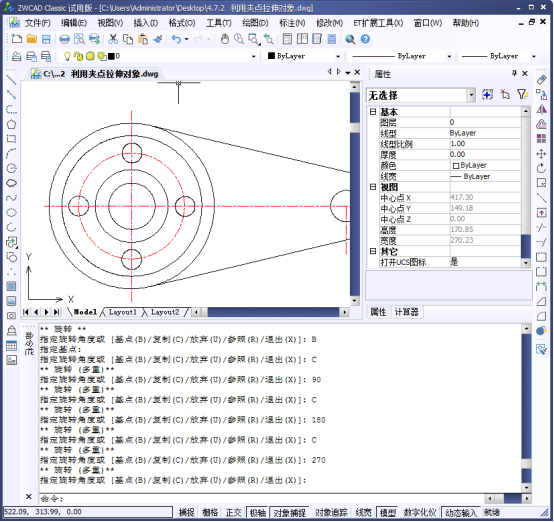Click the Undo arrow icon

[176, 39]
